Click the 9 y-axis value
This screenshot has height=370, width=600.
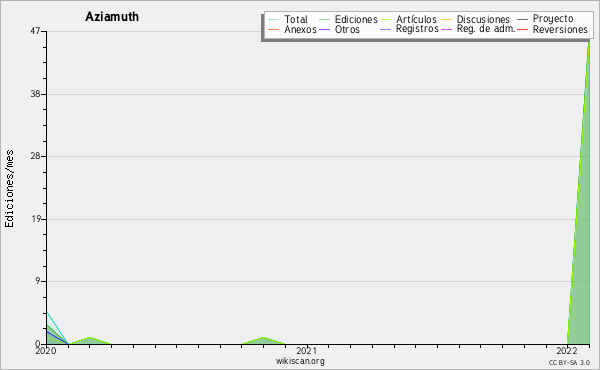click(38, 281)
